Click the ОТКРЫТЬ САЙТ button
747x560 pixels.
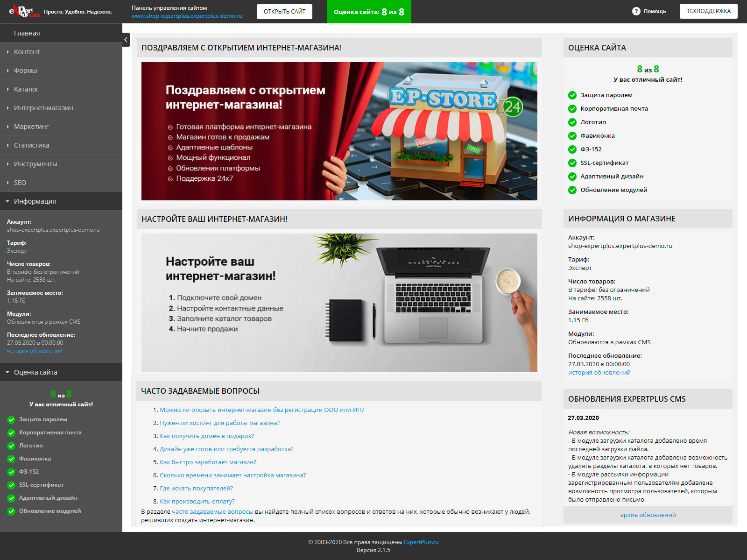tap(284, 12)
